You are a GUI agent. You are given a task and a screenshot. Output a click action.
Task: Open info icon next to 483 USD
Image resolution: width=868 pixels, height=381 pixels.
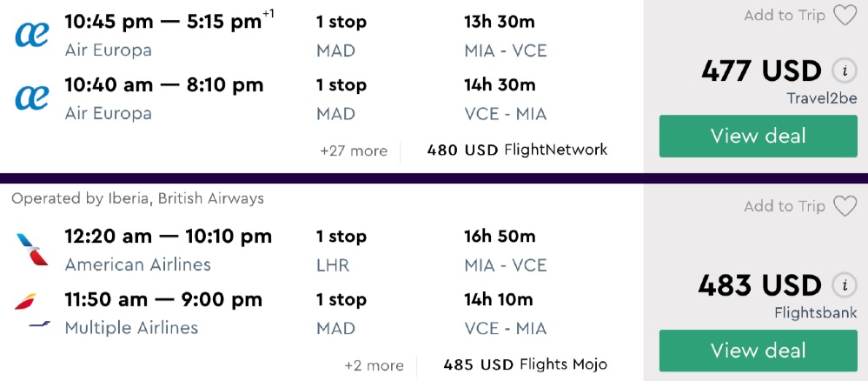click(842, 285)
